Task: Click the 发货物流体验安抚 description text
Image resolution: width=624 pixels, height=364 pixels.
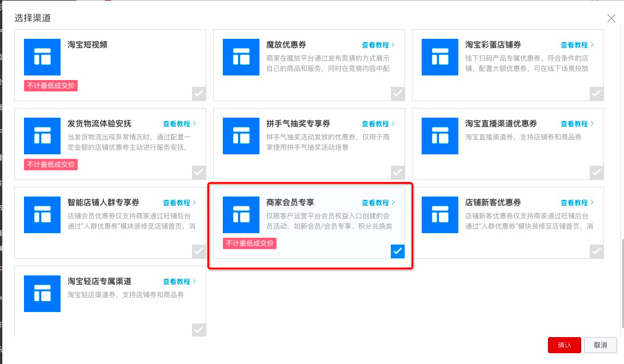Action: pyautogui.click(x=129, y=142)
